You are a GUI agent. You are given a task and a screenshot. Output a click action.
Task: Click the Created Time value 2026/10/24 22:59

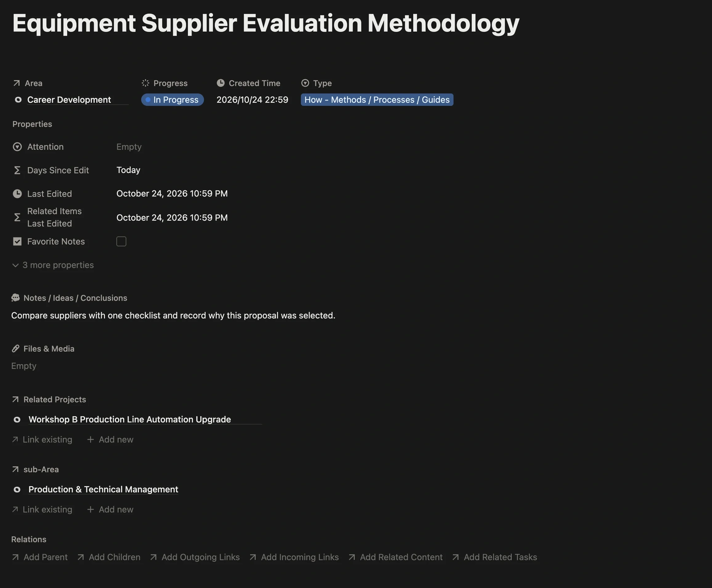(252, 100)
